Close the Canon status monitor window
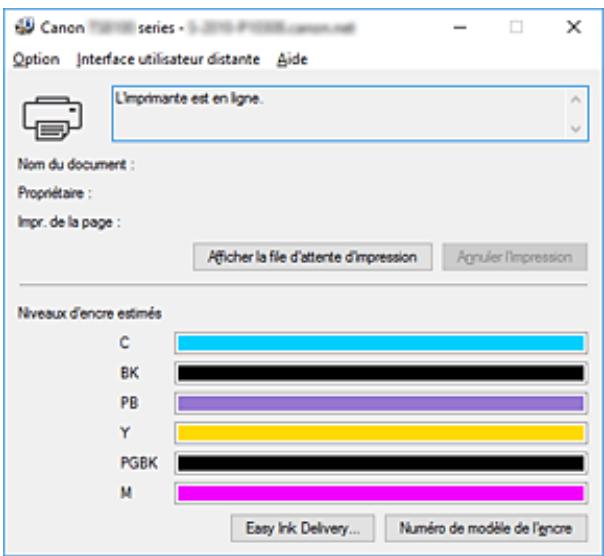Screen dimensions: 604x556 pyautogui.click(x=574, y=27)
